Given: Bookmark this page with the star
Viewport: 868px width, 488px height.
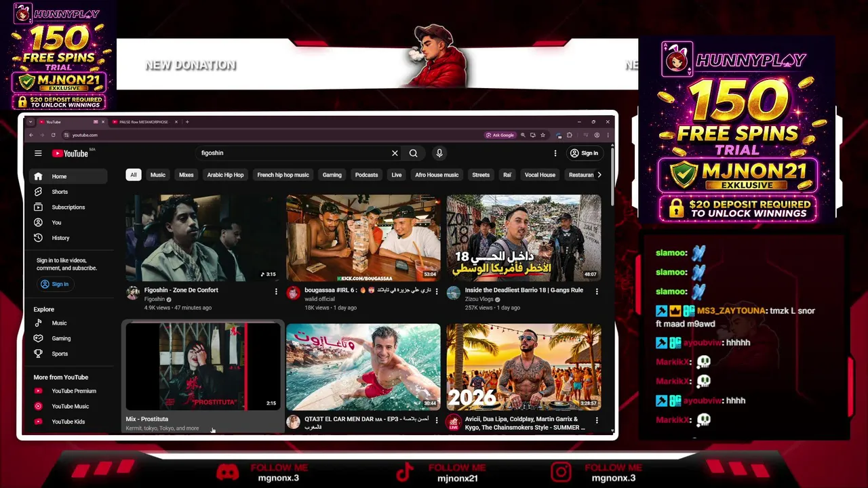Looking at the screenshot, I should click(542, 135).
